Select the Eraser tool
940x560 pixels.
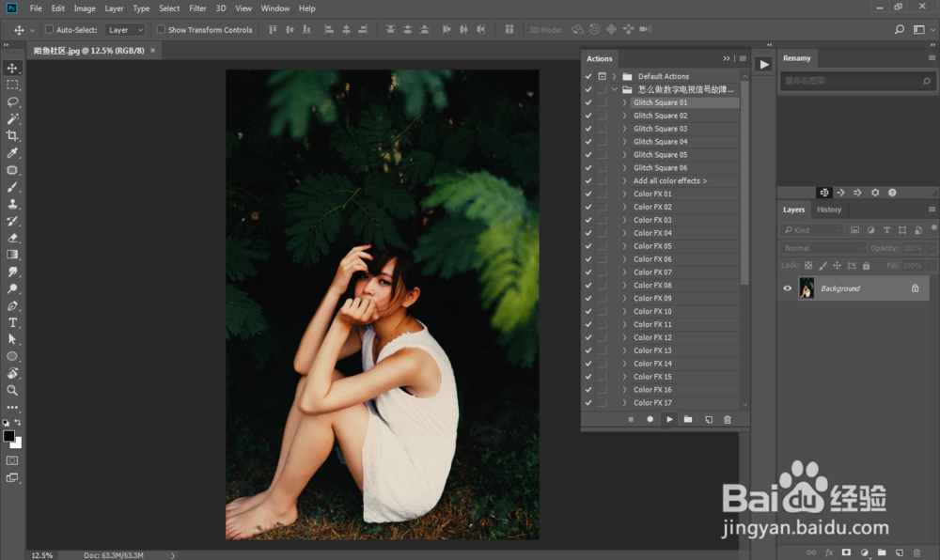pyautogui.click(x=12, y=238)
